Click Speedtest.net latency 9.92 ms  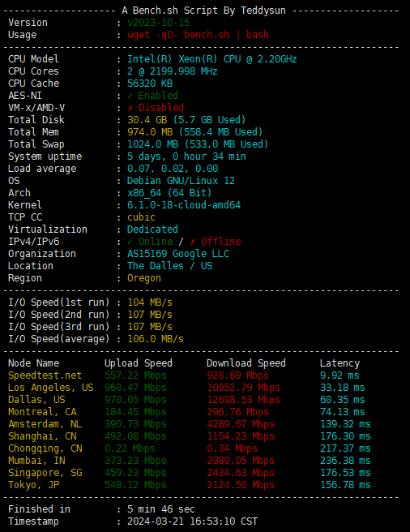(340, 375)
